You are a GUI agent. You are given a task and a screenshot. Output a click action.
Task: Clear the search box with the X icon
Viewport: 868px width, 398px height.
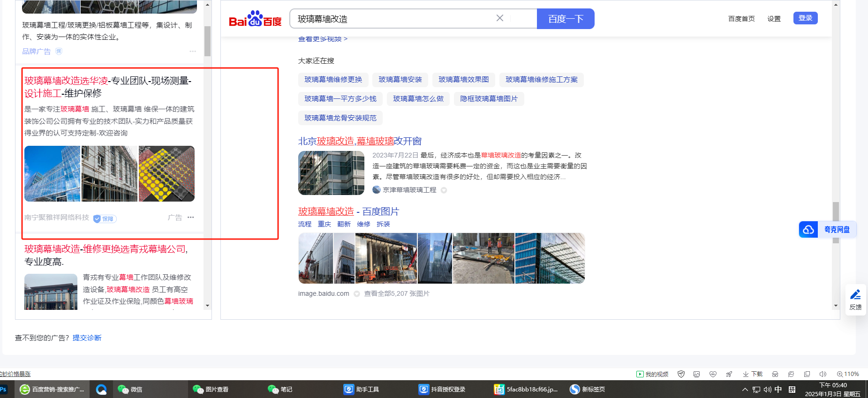tap(500, 18)
